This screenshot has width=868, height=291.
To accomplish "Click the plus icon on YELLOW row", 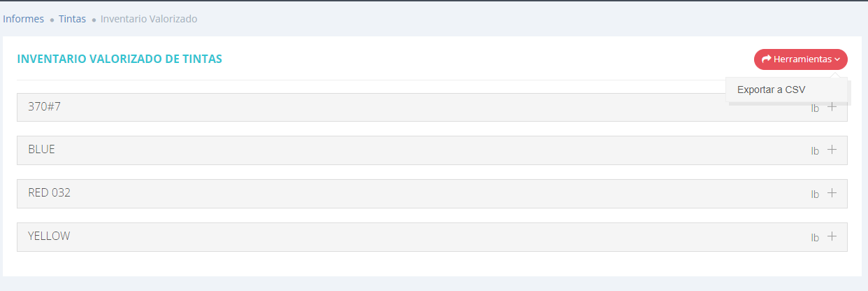I will coord(832,236).
